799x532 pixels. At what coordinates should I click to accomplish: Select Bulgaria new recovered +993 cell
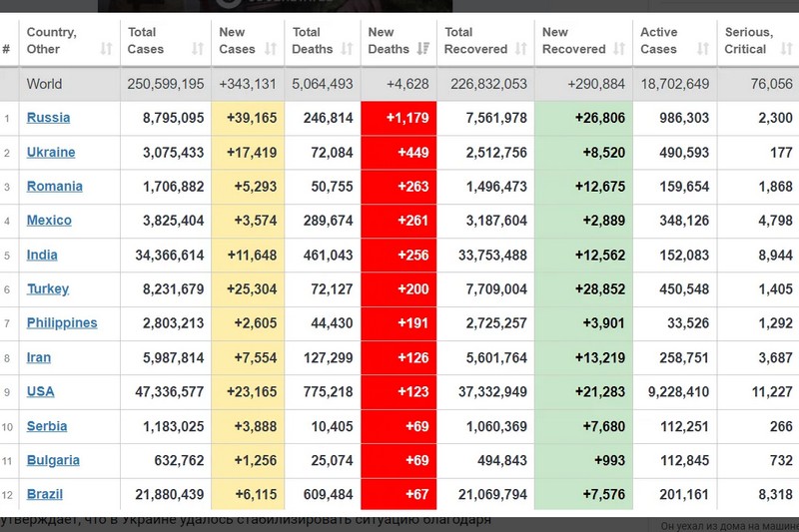tap(583, 460)
